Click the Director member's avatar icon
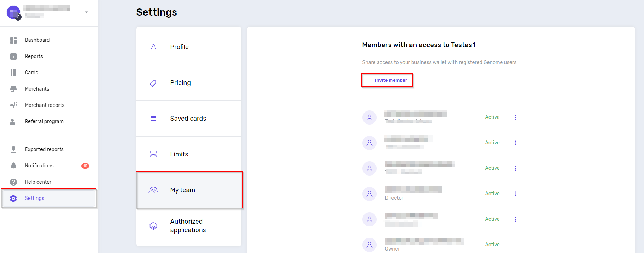644x253 pixels. (369, 194)
